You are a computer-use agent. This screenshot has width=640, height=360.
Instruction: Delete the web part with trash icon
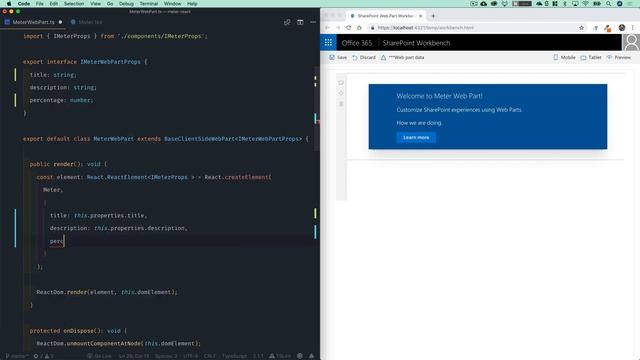pos(341,104)
